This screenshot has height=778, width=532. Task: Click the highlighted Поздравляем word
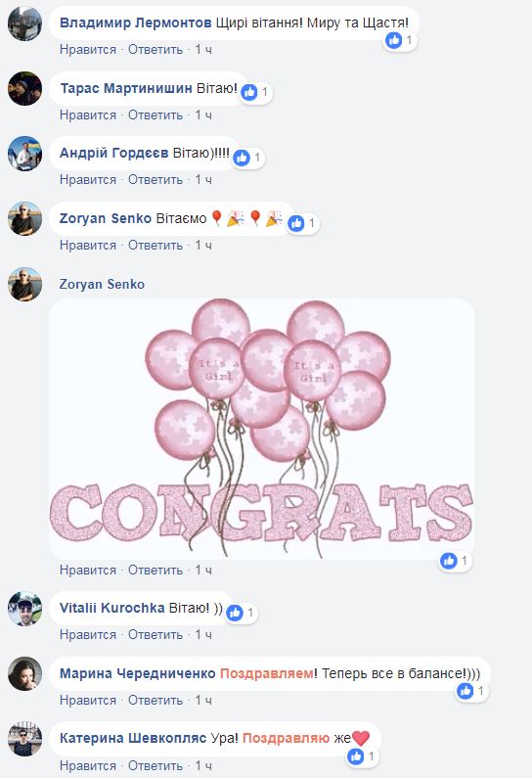(267, 673)
